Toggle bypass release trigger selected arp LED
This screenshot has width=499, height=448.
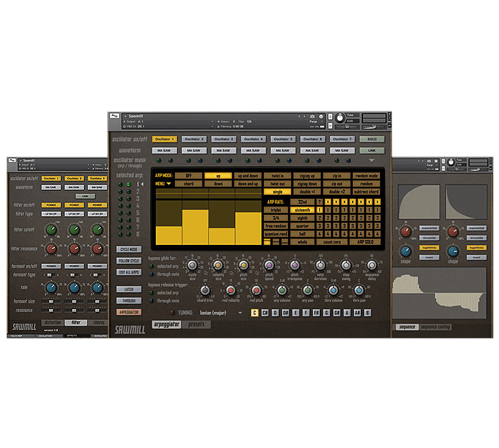(152, 293)
